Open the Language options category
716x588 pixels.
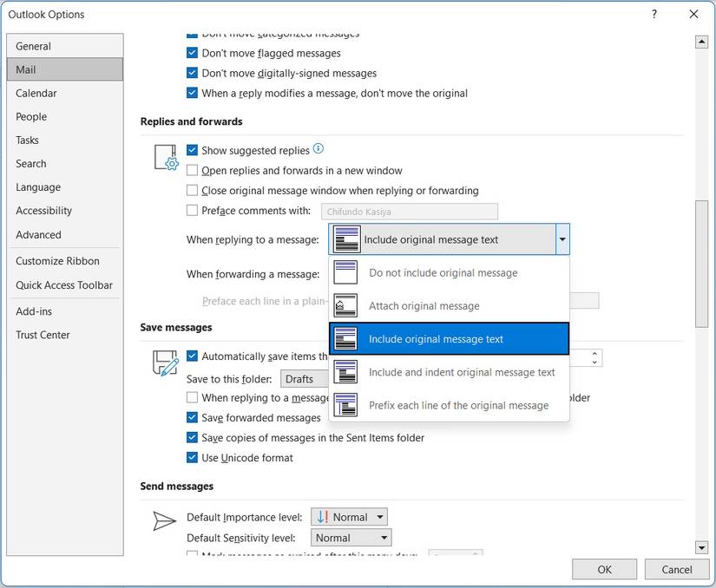click(65, 187)
